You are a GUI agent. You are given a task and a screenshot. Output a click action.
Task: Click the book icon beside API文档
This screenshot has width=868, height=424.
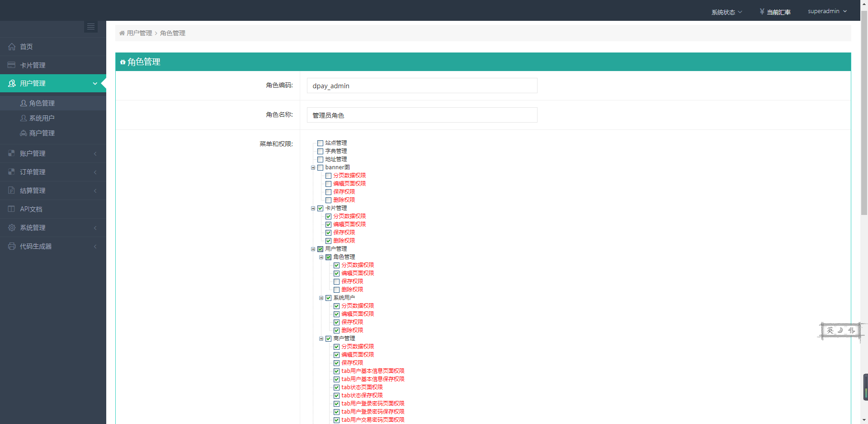click(x=12, y=209)
